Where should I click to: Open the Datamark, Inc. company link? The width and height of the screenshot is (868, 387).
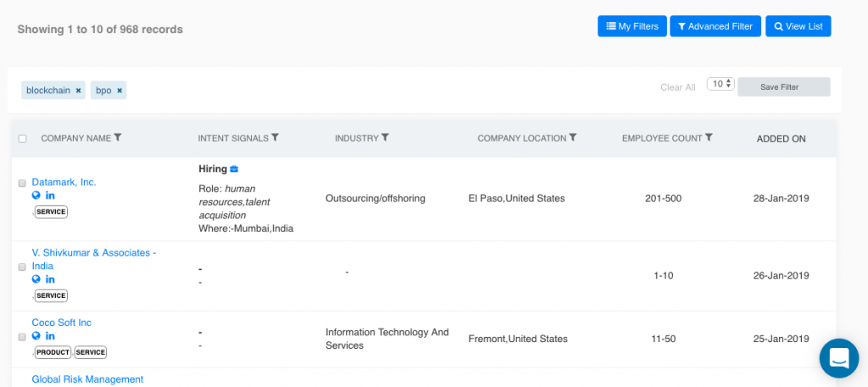click(64, 182)
